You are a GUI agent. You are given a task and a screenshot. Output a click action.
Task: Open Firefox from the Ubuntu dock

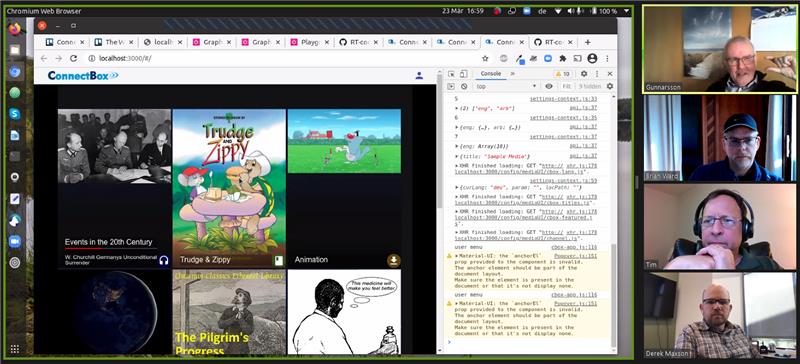15,29
